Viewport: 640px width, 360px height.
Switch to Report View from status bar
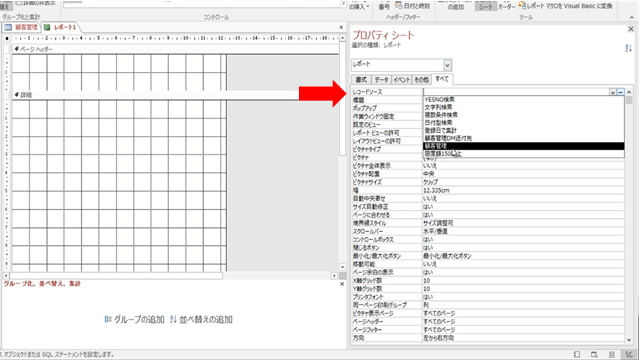click(577, 354)
